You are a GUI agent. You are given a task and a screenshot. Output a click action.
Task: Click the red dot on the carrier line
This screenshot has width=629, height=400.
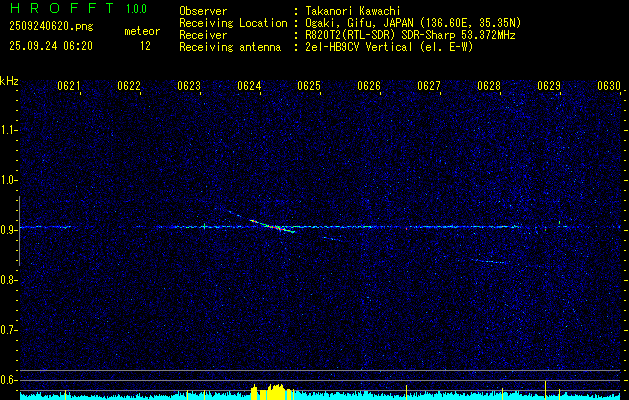[x=406, y=228]
